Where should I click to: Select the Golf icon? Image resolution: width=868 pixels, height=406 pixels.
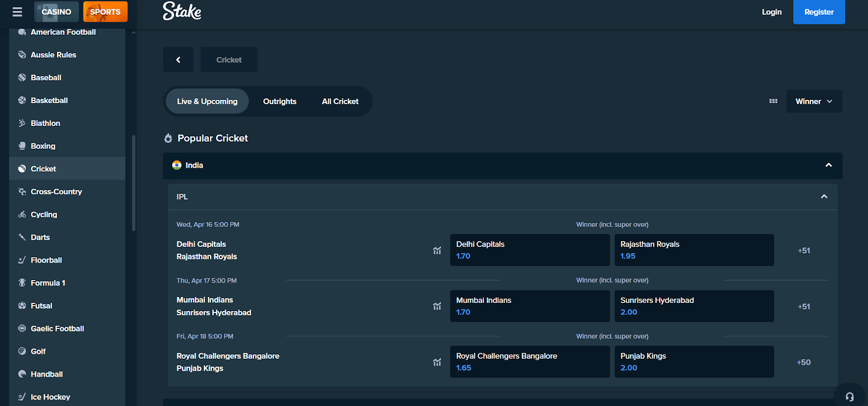(22, 351)
